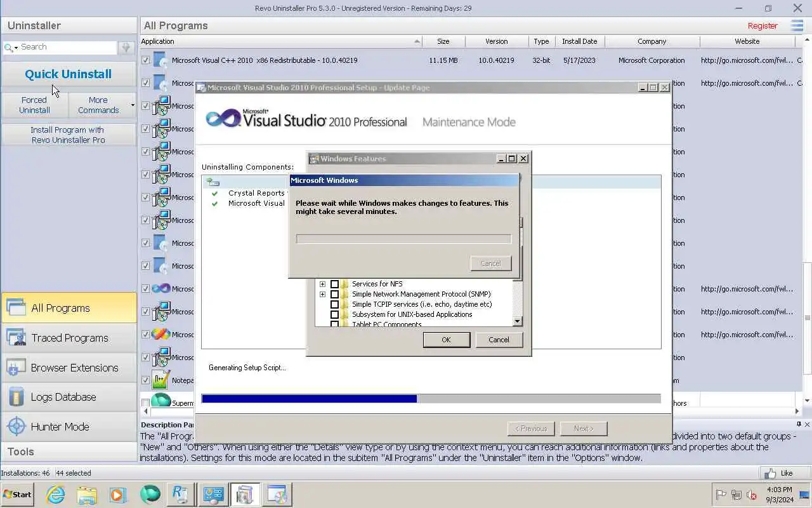Viewport: 812px width, 508px height.
Task: Enable Services for NFS checkbox
Action: 334,284
